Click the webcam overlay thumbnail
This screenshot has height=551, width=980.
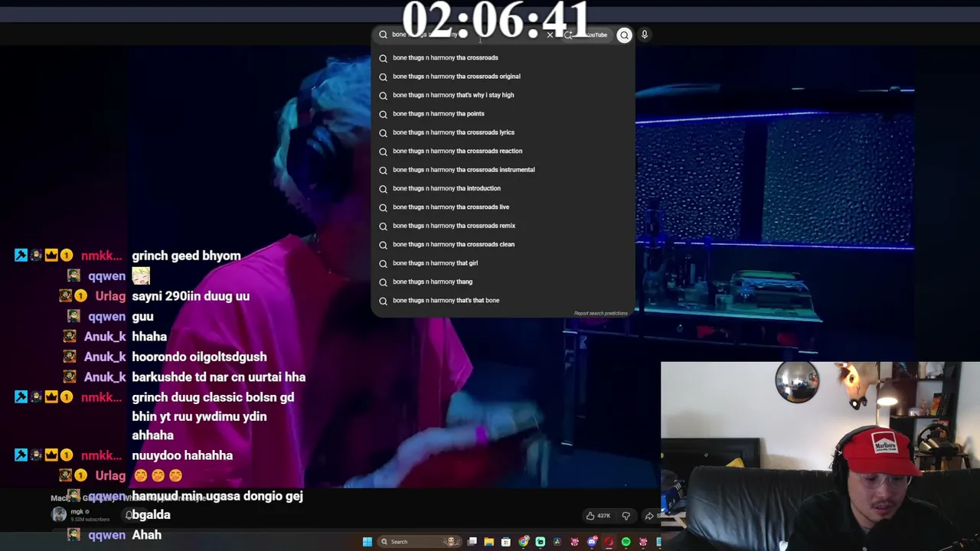pos(820,456)
